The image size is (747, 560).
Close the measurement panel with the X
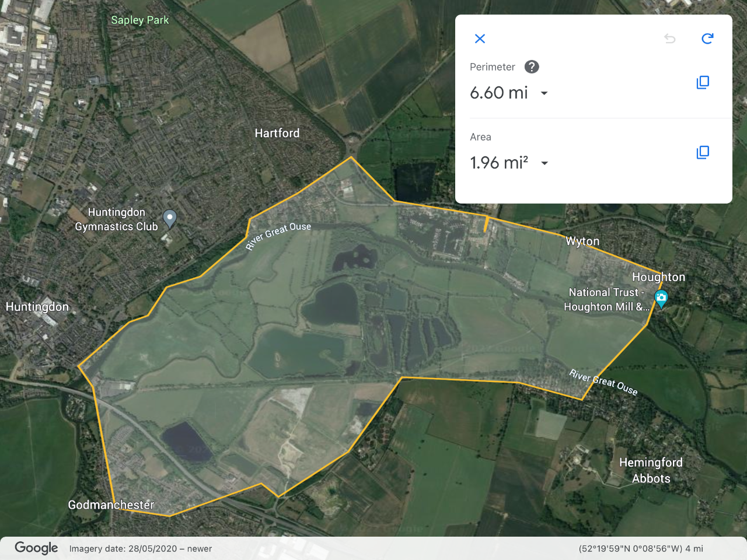click(480, 38)
